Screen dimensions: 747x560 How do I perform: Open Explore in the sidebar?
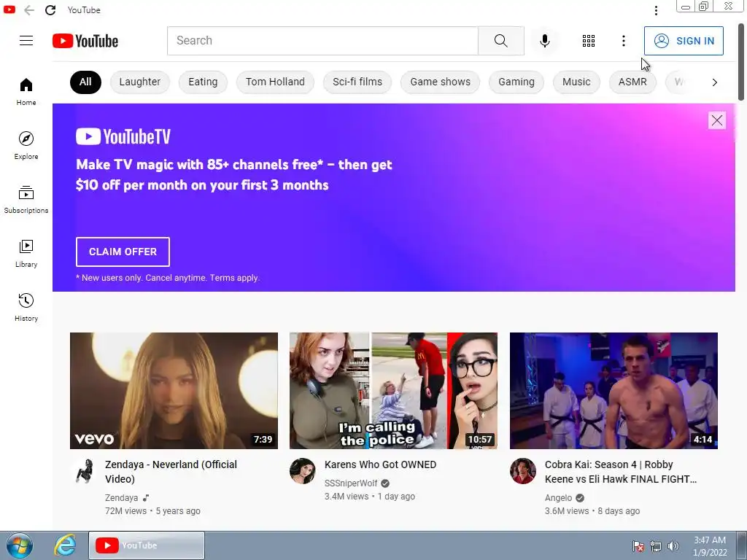(26, 145)
